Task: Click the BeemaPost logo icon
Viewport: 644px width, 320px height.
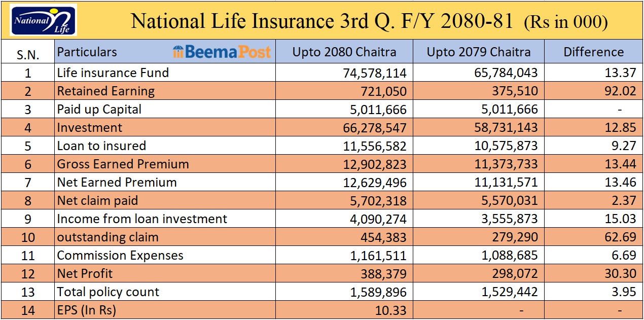Action: [177, 52]
